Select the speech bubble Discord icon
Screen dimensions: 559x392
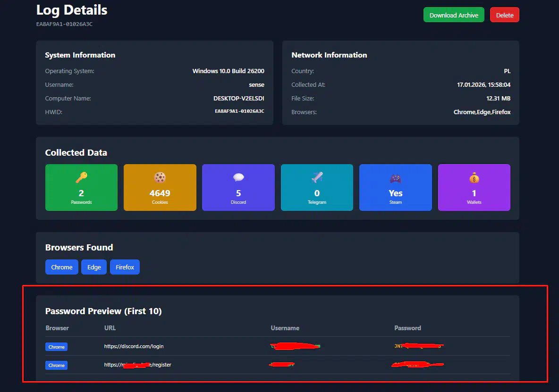pyautogui.click(x=238, y=178)
